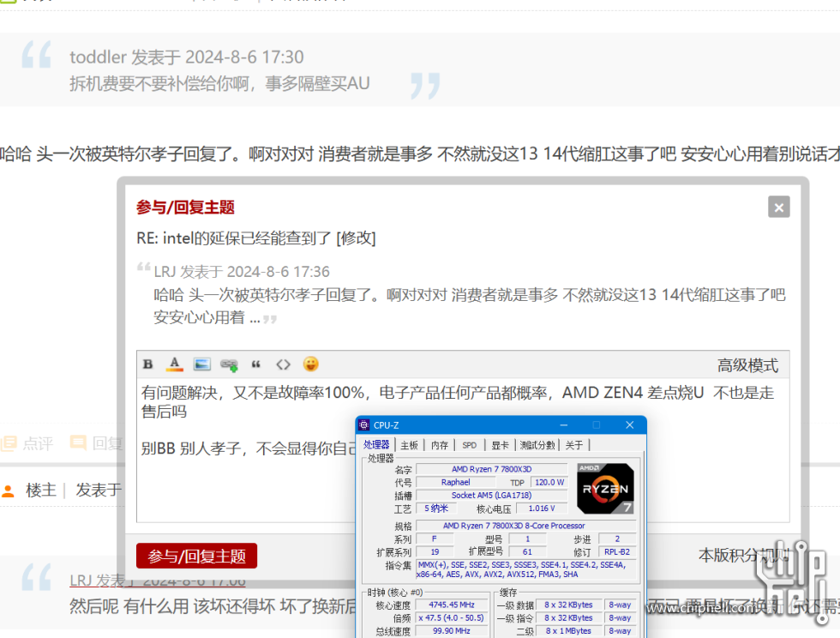
Task: Open the CPU-Z 主板 tab
Action: click(410, 445)
